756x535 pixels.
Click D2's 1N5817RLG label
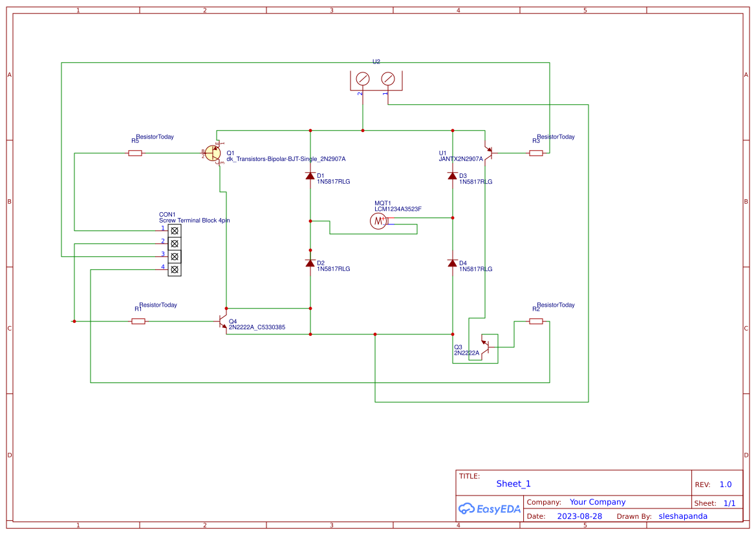(334, 269)
